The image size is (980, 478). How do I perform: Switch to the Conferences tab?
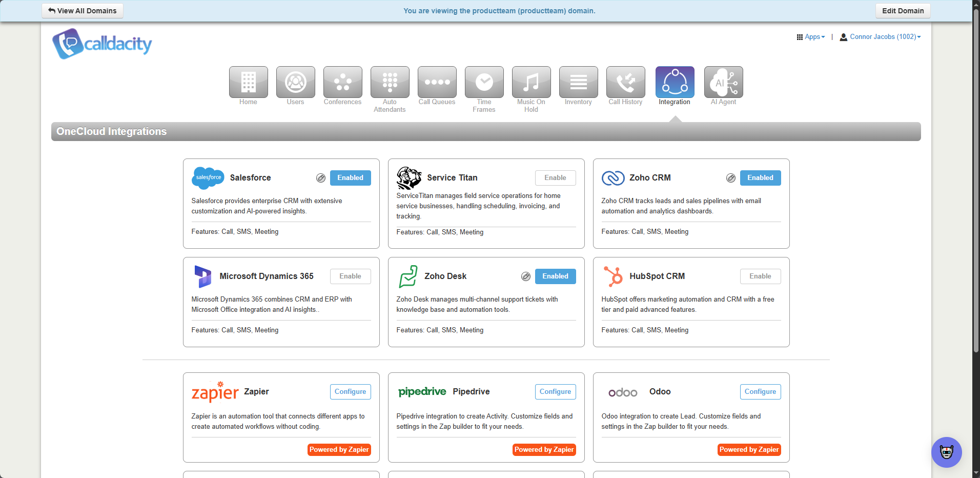(342, 82)
